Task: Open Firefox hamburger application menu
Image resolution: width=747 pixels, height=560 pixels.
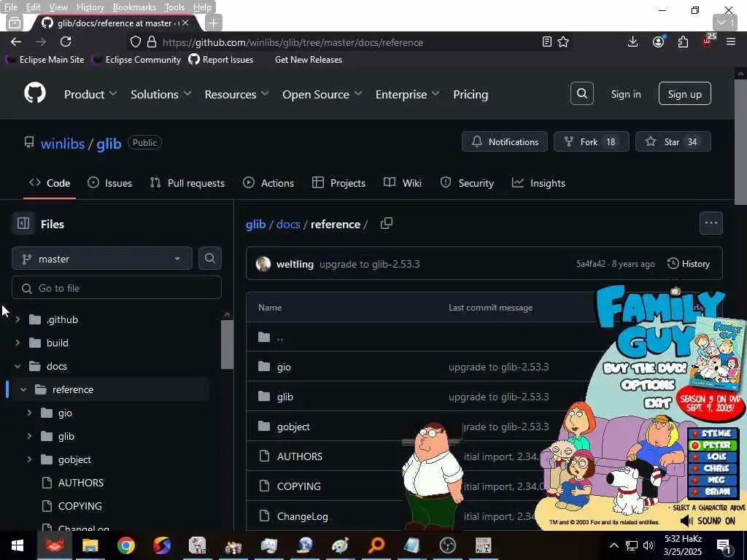Action: [731, 42]
